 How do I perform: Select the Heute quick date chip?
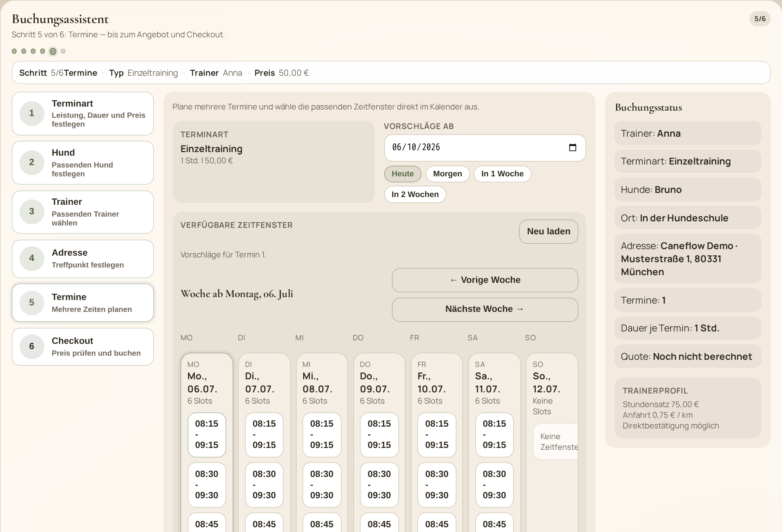(x=403, y=174)
